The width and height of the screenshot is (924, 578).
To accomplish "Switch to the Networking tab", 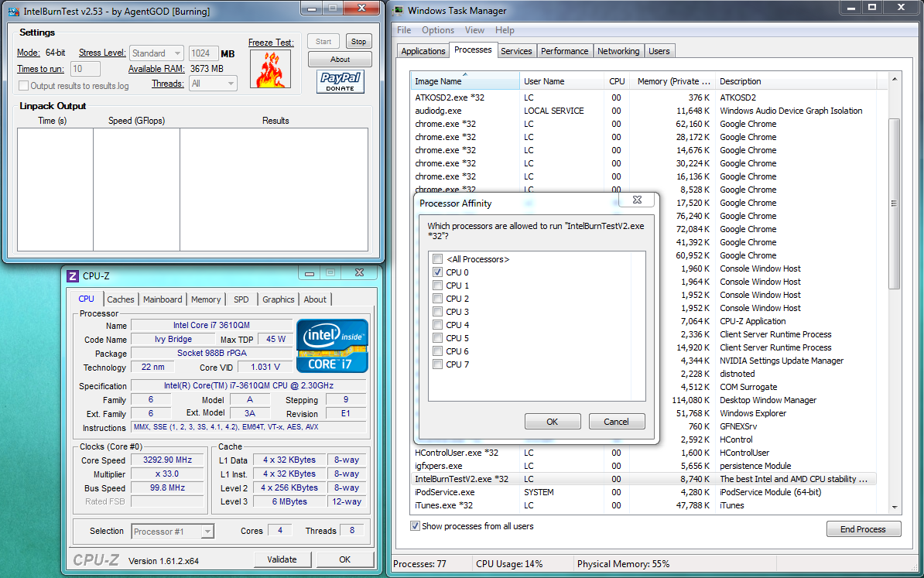I will point(618,51).
